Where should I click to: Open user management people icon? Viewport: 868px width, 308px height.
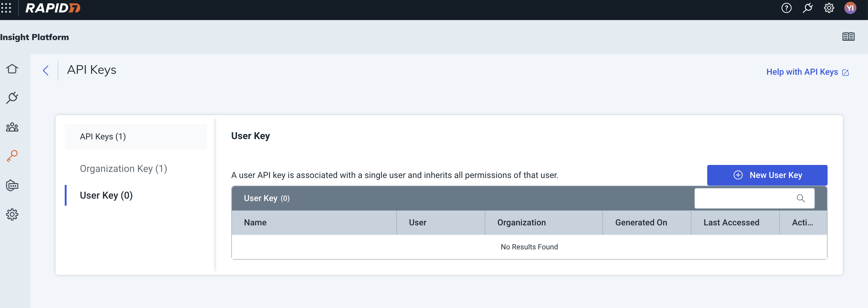pos(12,127)
